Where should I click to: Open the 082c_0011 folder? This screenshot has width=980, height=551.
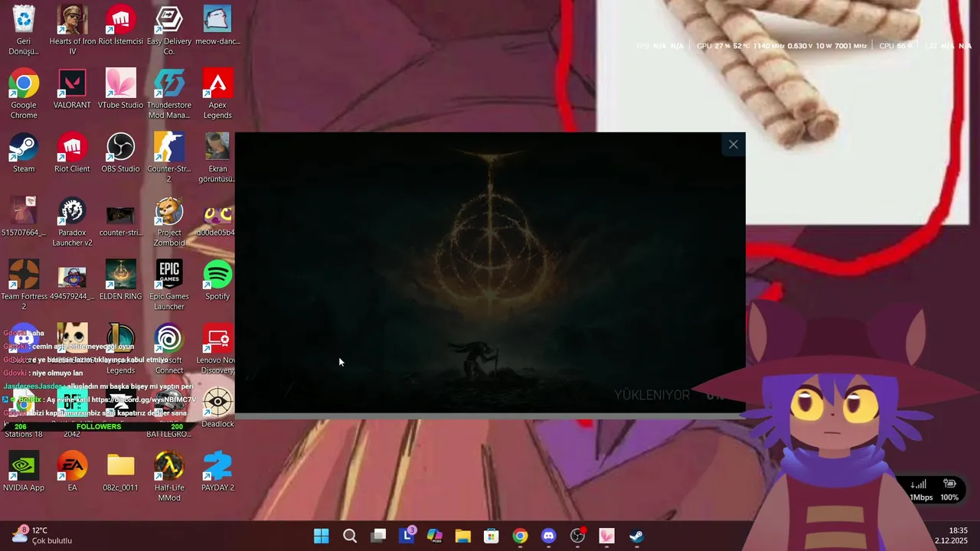tap(120, 471)
